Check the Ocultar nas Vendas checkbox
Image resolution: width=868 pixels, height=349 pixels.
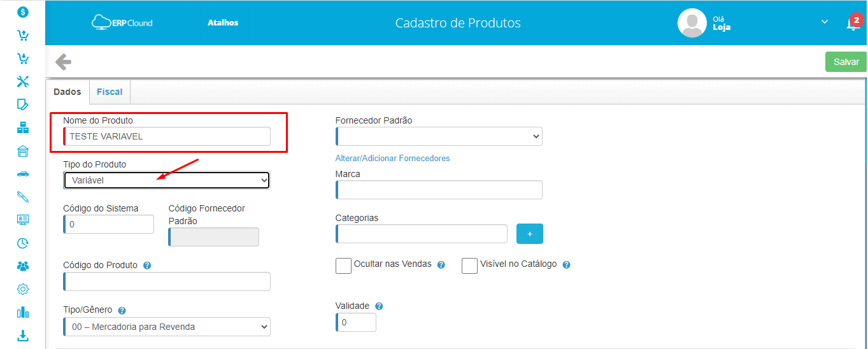pos(343,266)
